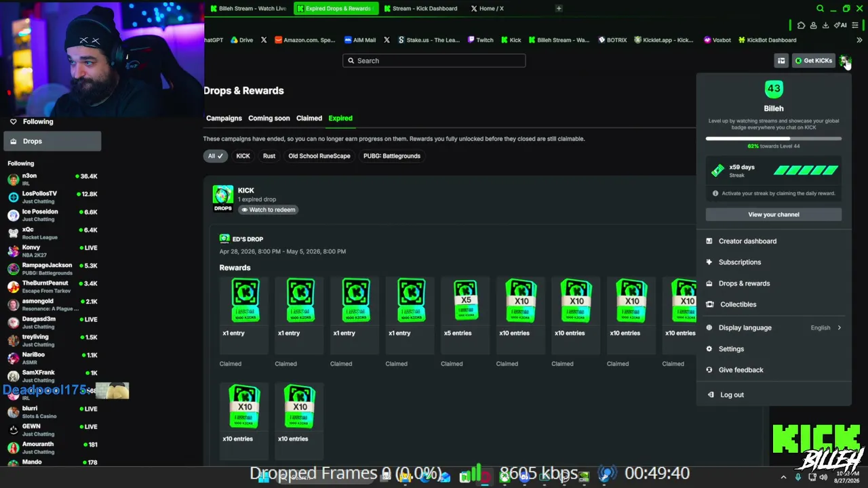Click the Settings gear icon in profile menu

coord(709,349)
